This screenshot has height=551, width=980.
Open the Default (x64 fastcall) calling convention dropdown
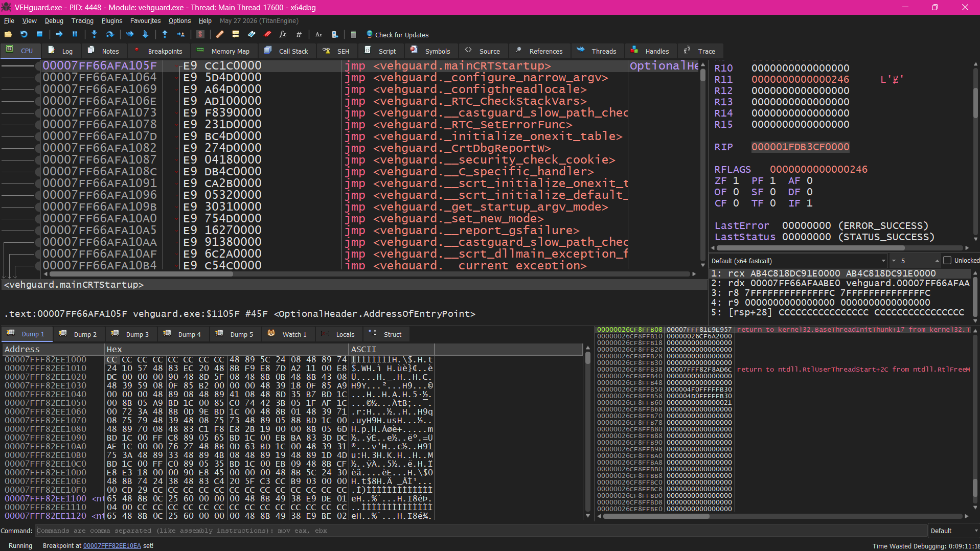798,261
